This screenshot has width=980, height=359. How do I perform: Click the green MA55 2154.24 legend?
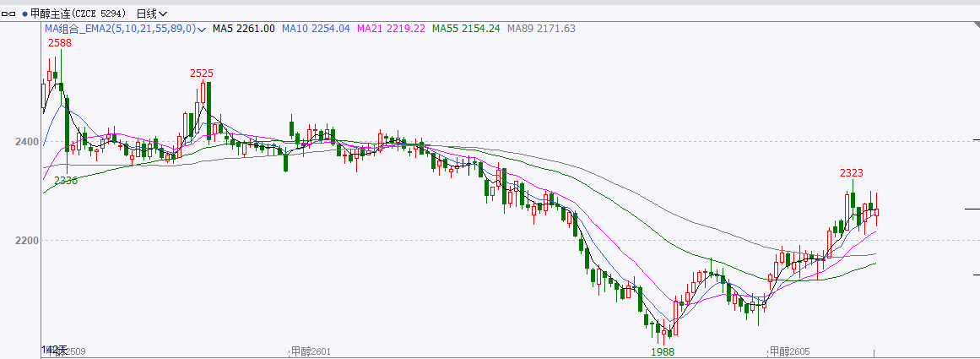(x=466, y=29)
